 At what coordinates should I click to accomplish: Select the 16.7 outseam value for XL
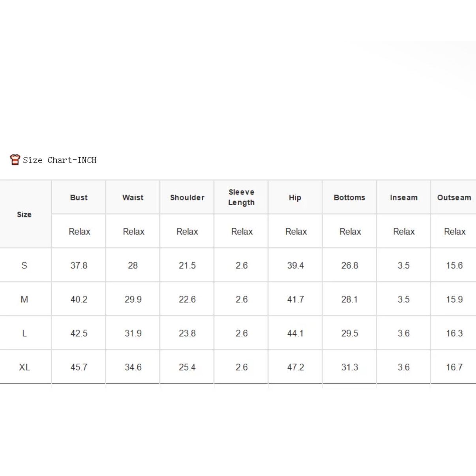(454, 367)
